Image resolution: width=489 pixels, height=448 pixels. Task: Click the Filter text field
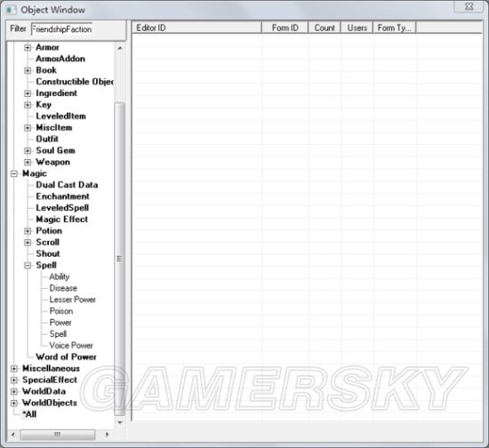point(61,29)
